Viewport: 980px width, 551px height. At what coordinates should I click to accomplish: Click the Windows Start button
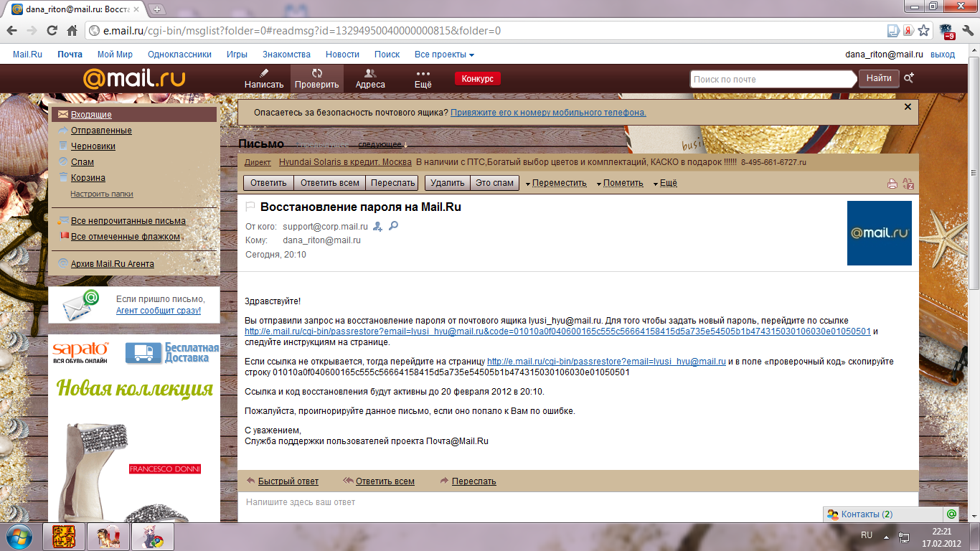[x=18, y=536]
